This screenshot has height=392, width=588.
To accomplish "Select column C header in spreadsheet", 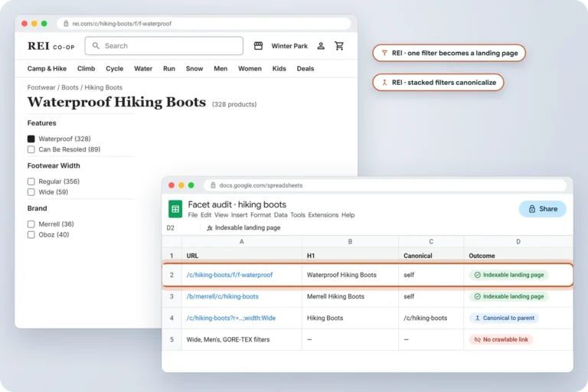I will [431, 242].
